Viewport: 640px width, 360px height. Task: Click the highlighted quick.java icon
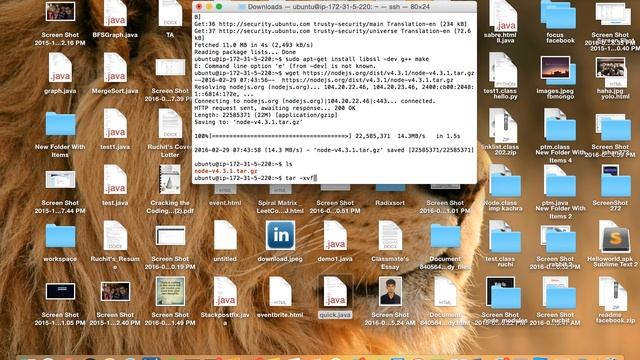[x=335, y=292]
